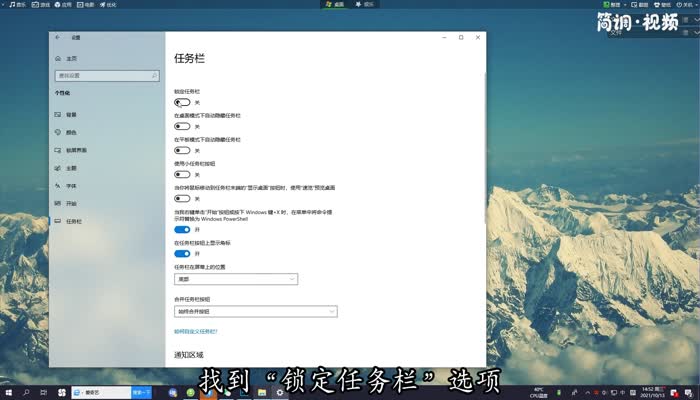
Task: Turn on 使用小任务栏按钮 switch
Action: pos(182,174)
